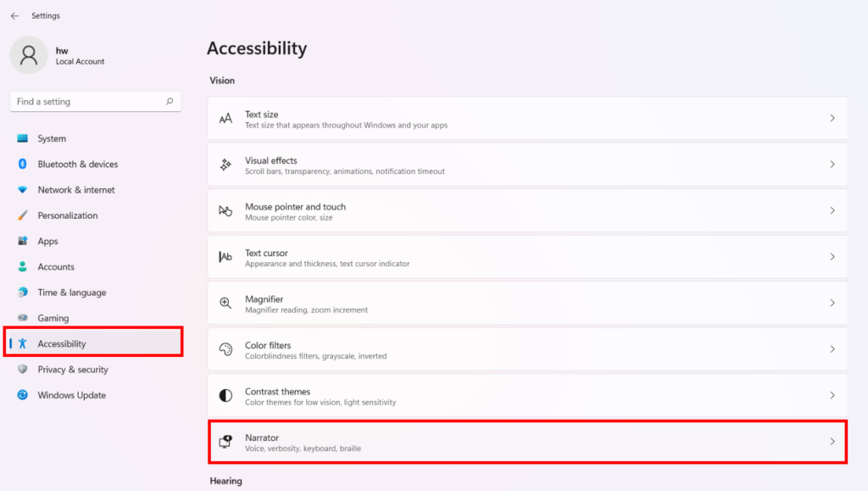Select the Contrast themes half-circle icon
The width and height of the screenshot is (868, 491).
pyautogui.click(x=226, y=394)
